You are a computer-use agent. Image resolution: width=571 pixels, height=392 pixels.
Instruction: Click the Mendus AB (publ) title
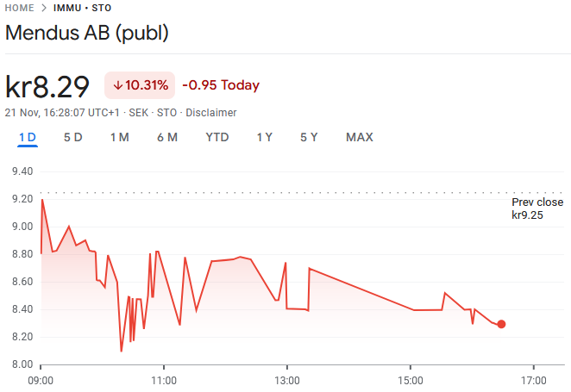87,34
